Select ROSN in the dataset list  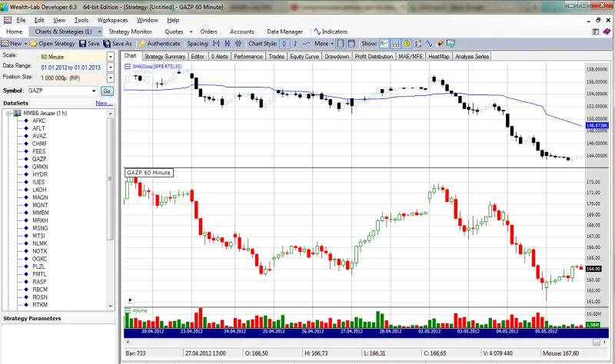coord(40,297)
